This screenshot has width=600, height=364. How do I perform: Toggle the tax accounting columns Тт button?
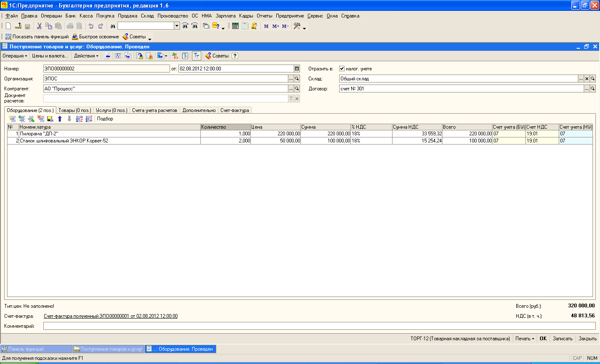[x=196, y=56]
